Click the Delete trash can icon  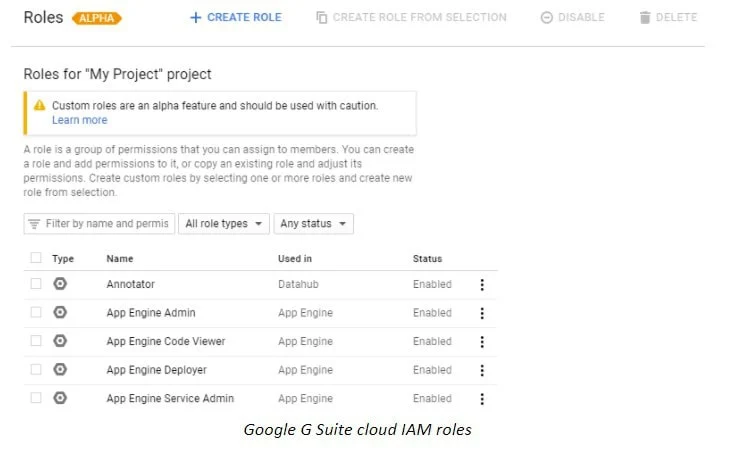(x=645, y=18)
